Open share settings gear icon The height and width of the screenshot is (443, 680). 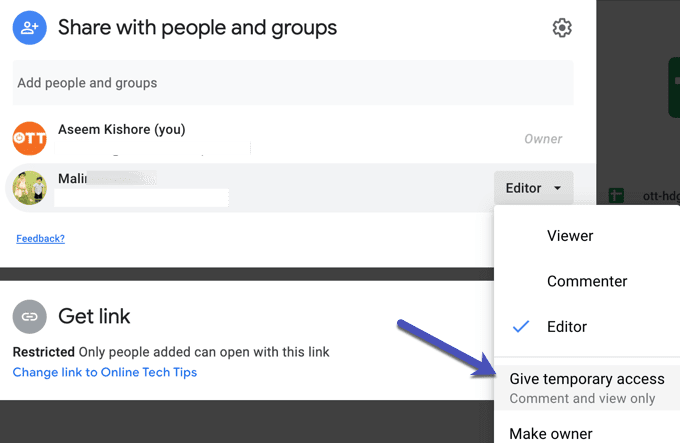coord(562,28)
